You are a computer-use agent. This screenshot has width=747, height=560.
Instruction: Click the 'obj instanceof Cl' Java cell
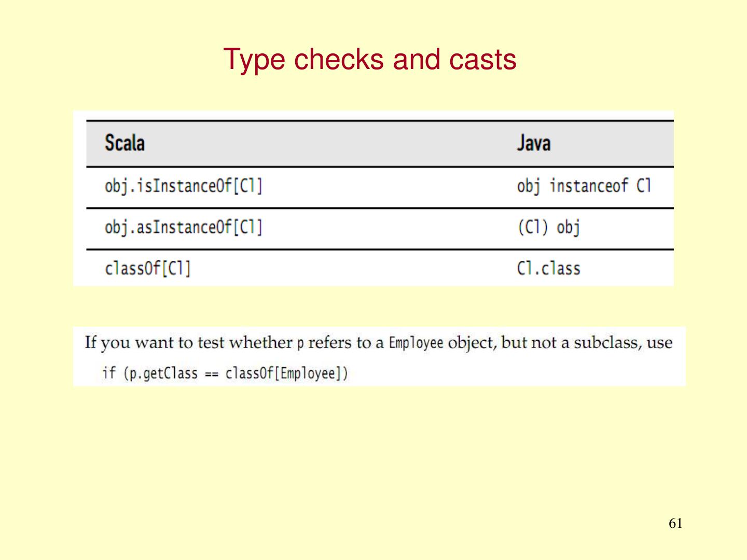(584, 186)
